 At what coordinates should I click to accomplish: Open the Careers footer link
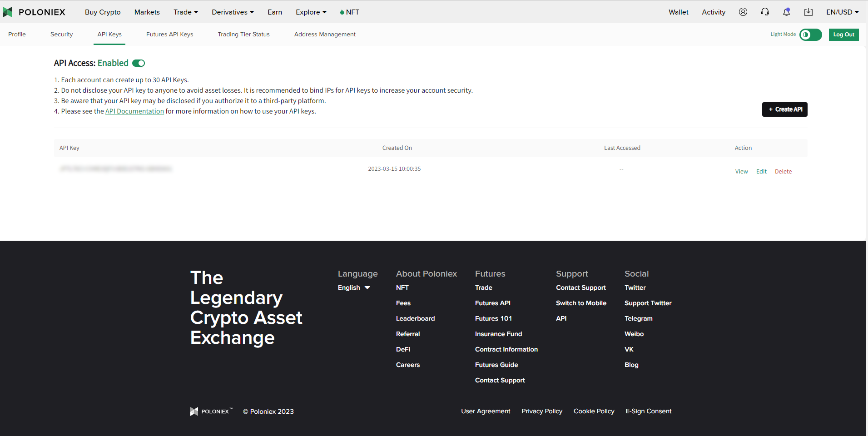coord(408,365)
